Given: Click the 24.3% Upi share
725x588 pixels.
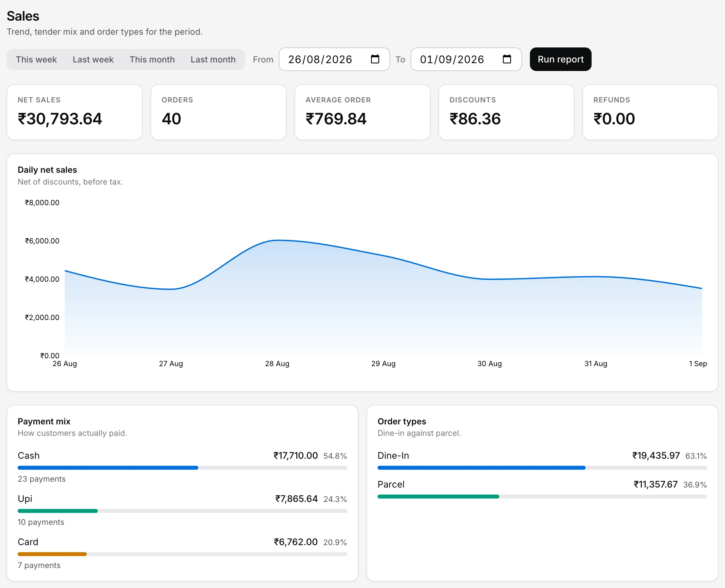Looking at the screenshot, I should (335, 499).
